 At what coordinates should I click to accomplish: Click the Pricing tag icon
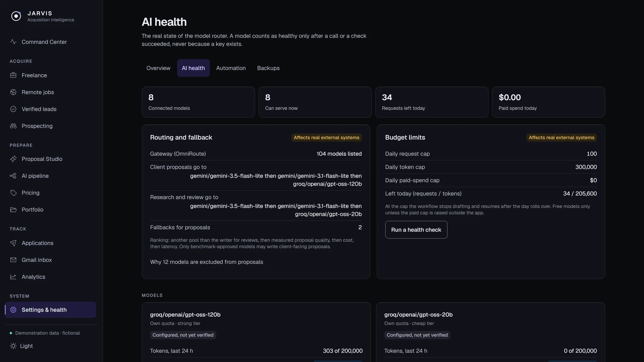click(13, 193)
